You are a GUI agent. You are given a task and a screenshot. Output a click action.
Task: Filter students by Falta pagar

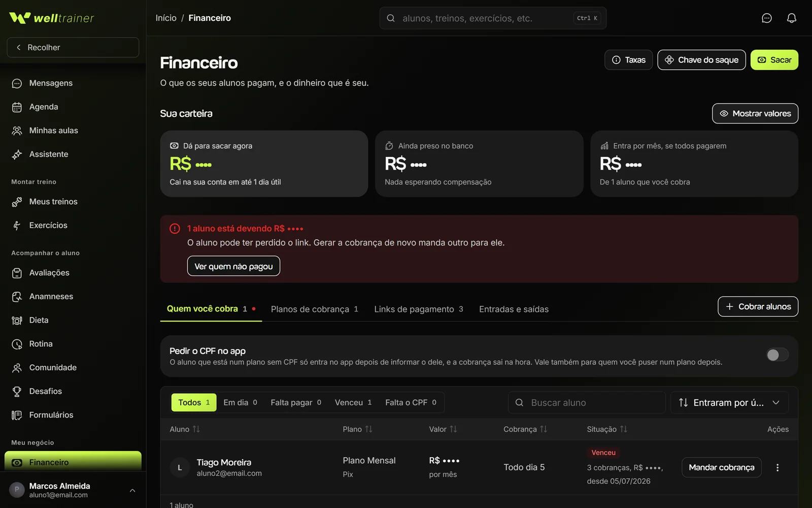tap(296, 402)
